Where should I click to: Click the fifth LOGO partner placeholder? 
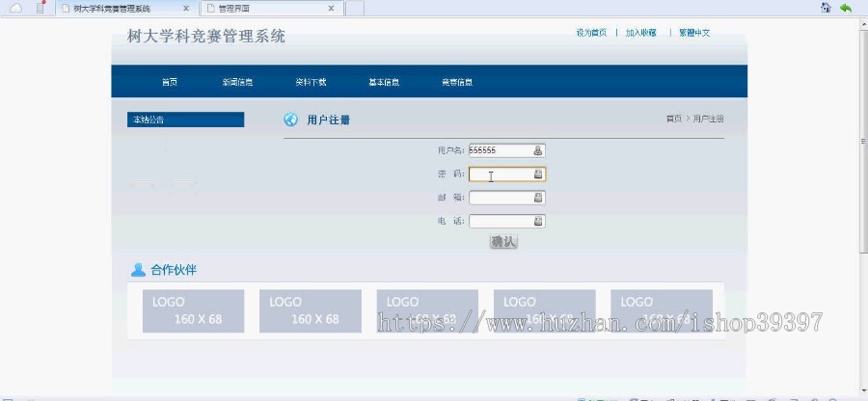662,310
